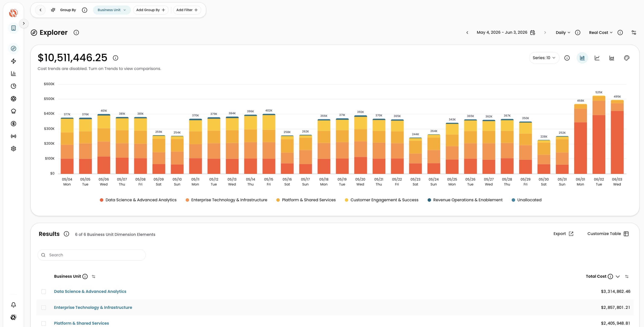
Task: Click the 06/02 Tue bar labeled 525K
Action: [599, 134]
